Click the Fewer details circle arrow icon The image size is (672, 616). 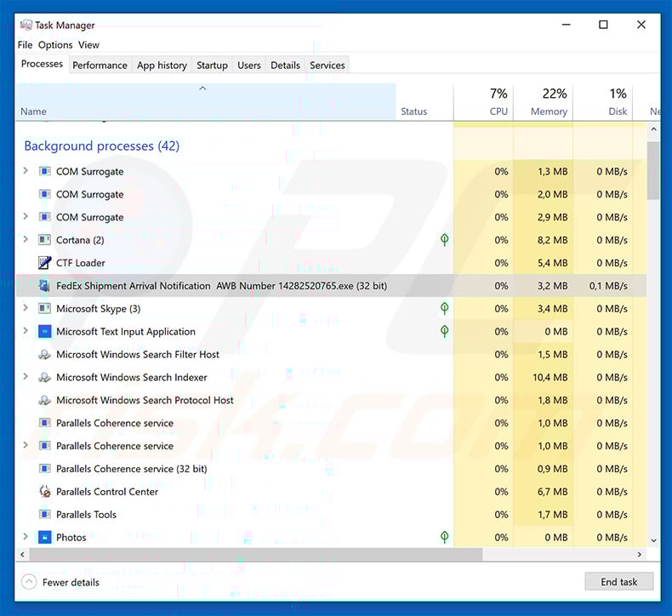29,582
